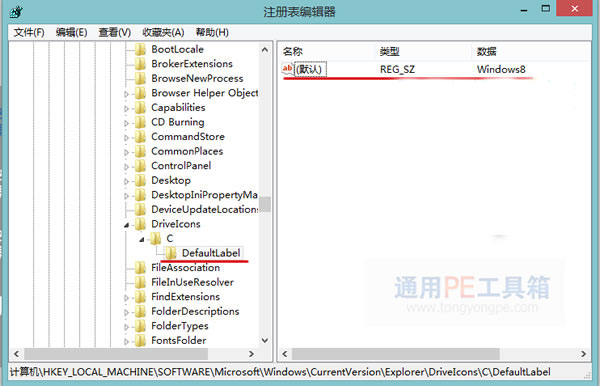The image size is (600, 386).
Task: Click the Browser Helper Objects folder icon
Action: click(x=140, y=93)
